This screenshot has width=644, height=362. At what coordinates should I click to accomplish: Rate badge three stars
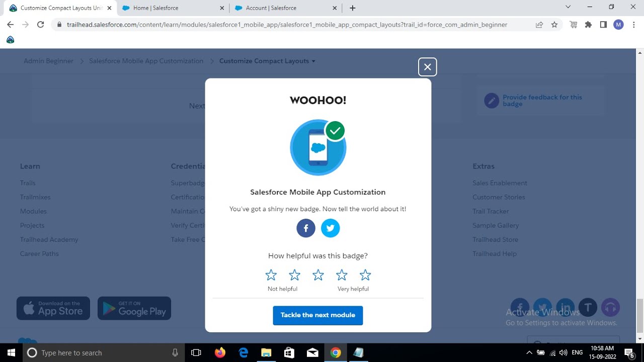point(318,275)
